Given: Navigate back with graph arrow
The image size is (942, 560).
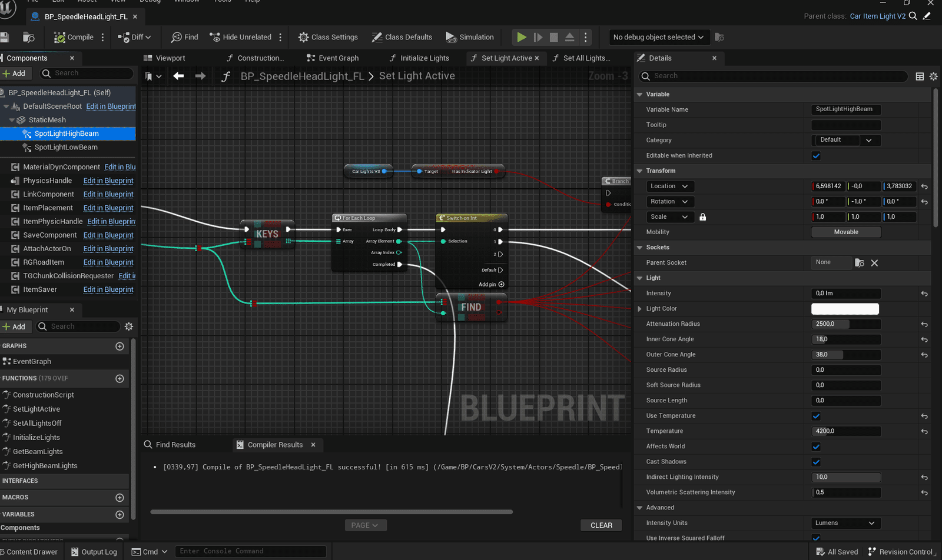Looking at the screenshot, I should pyautogui.click(x=178, y=76).
